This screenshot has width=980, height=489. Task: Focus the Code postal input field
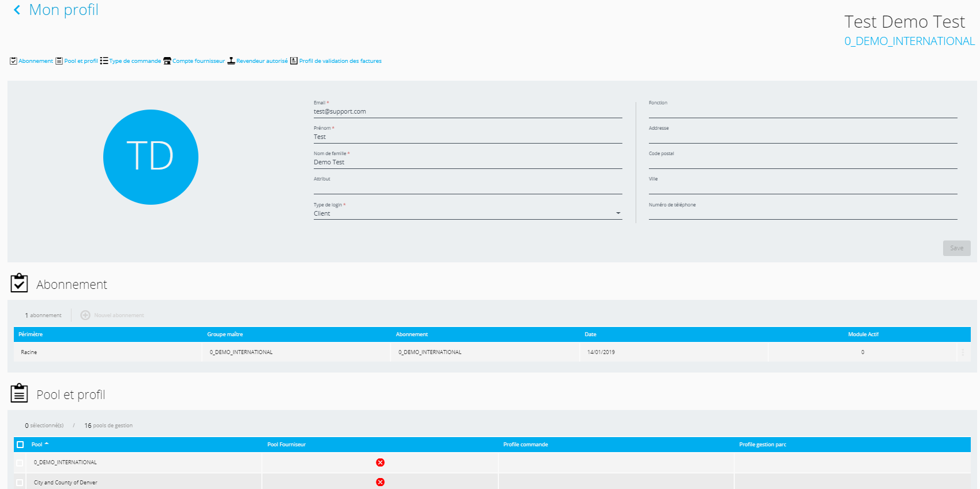pyautogui.click(x=803, y=163)
